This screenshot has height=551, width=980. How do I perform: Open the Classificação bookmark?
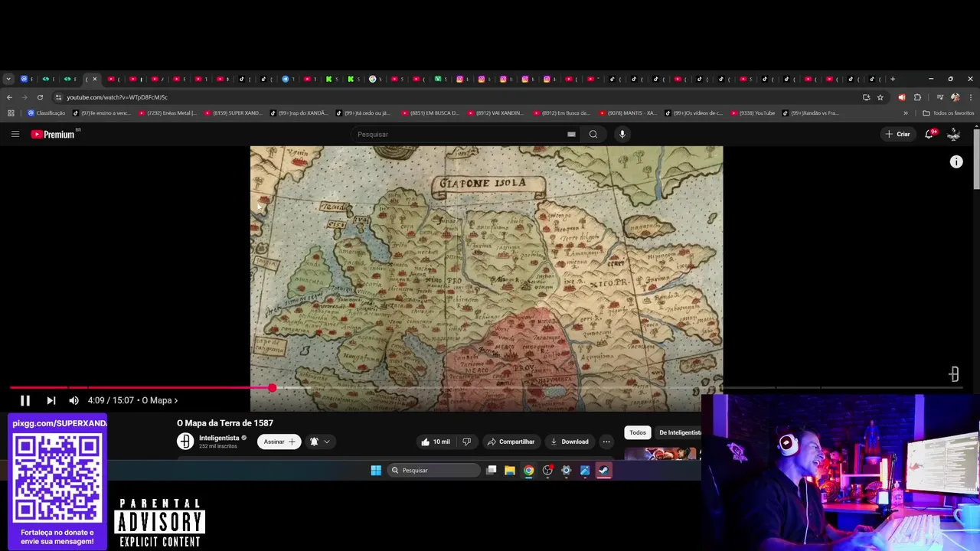tap(47, 113)
